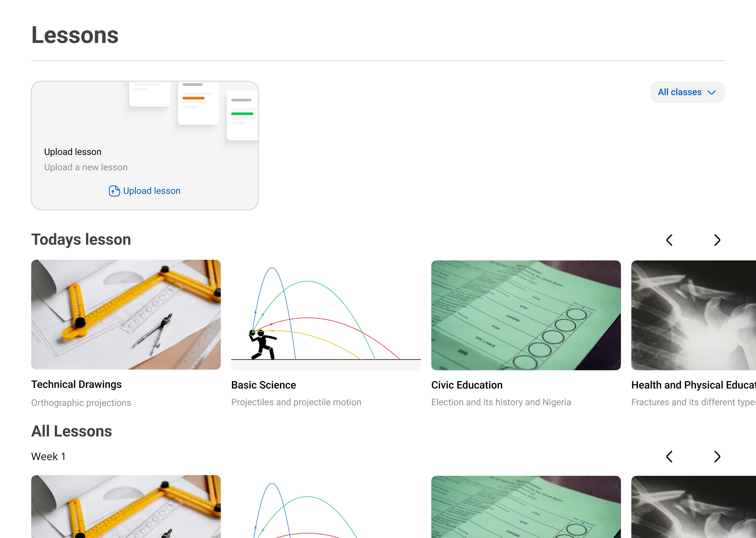
Task: Click the Technical Drawings lesson title
Action: pyautogui.click(x=76, y=384)
